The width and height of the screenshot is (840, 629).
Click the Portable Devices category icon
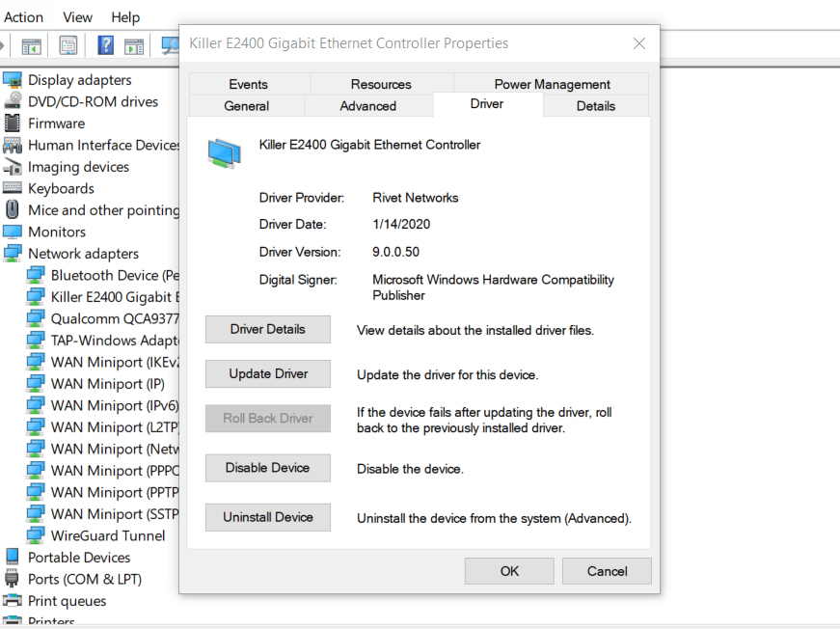tap(13, 558)
